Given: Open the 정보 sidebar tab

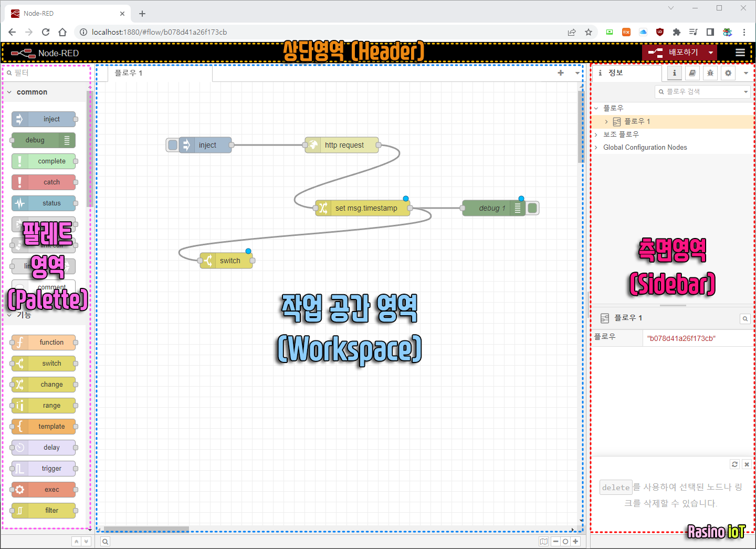Looking at the screenshot, I should [627, 73].
